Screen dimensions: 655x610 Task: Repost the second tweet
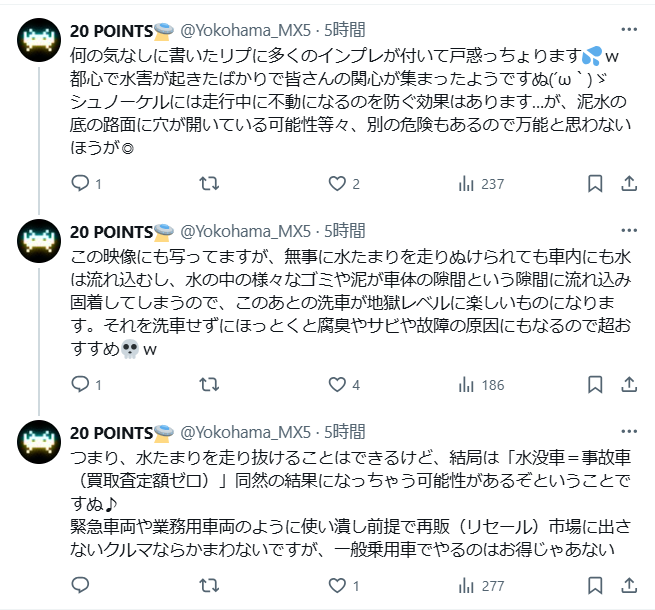pos(210,384)
